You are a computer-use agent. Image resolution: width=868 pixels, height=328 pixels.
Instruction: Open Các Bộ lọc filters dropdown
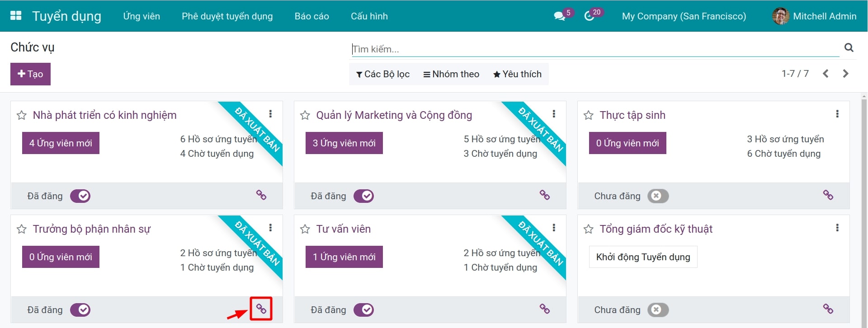(x=383, y=74)
